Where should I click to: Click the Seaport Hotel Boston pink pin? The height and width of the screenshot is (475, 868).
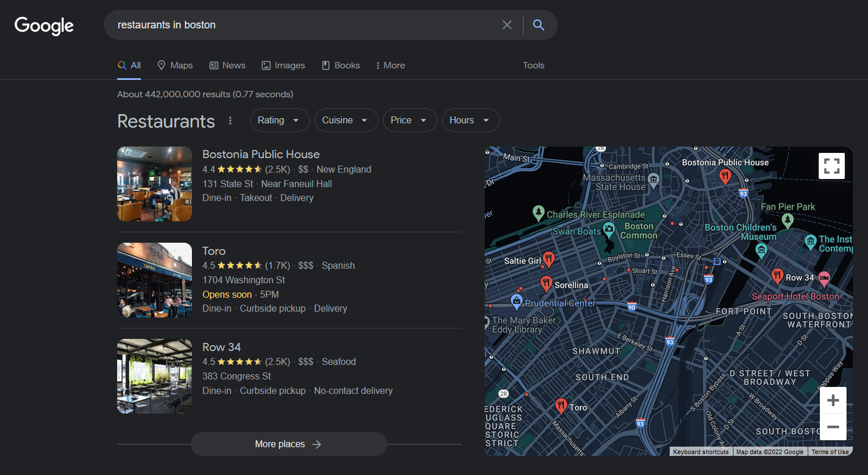click(x=824, y=279)
